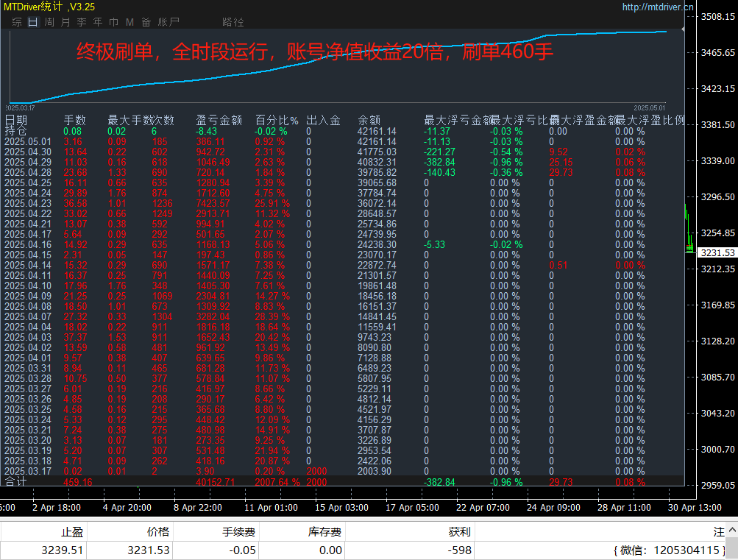Click the 29.73 floating profit for 2025.04.28
738x560 pixels.
click(x=561, y=173)
